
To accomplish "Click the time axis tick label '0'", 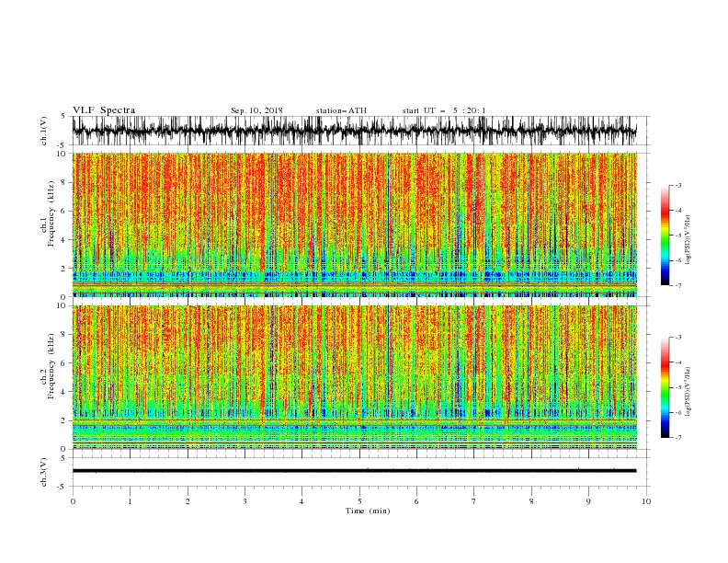I will (x=73, y=501).
